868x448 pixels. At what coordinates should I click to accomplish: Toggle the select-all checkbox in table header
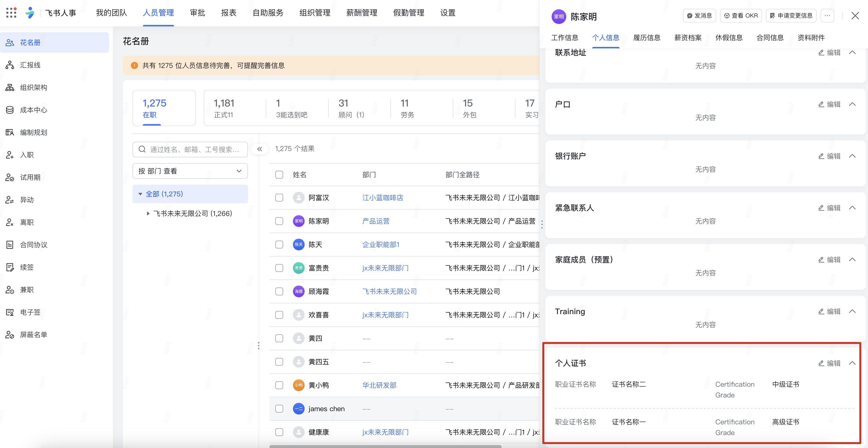[x=279, y=175]
